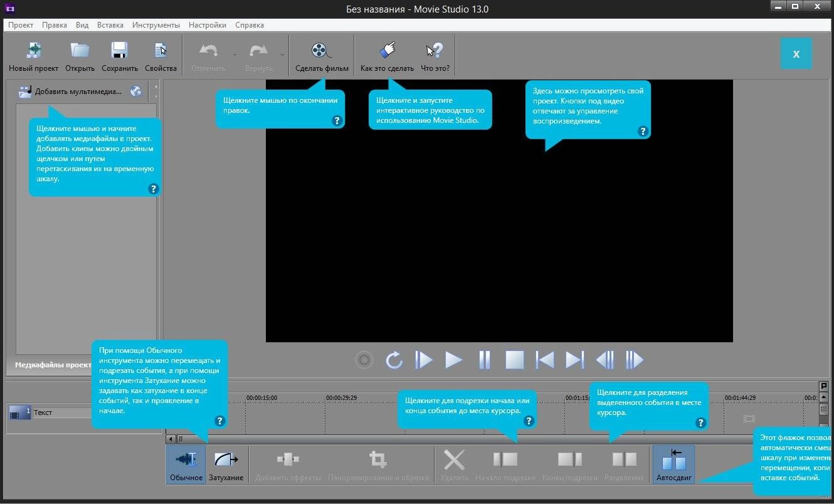834x504 pixels.
Task: Stop playback
Action: [514, 360]
